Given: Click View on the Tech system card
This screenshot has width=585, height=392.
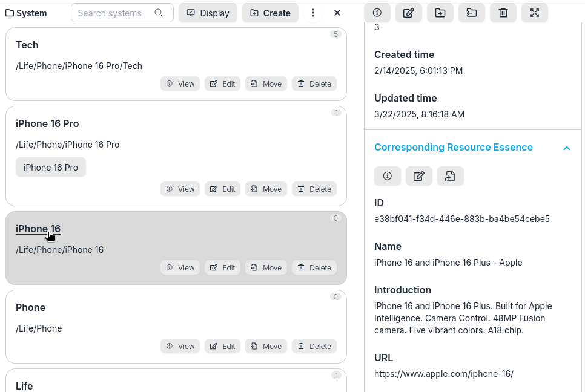Looking at the screenshot, I should [x=180, y=83].
